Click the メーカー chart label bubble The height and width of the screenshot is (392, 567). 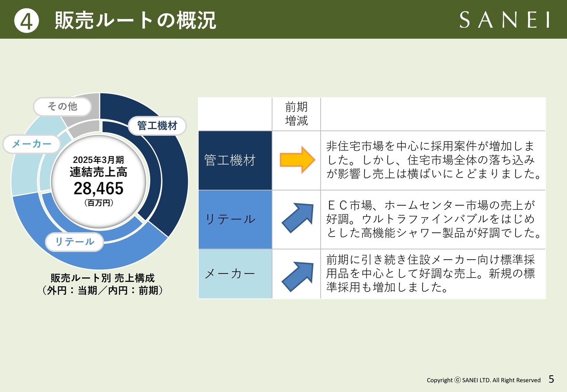click(x=31, y=144)
